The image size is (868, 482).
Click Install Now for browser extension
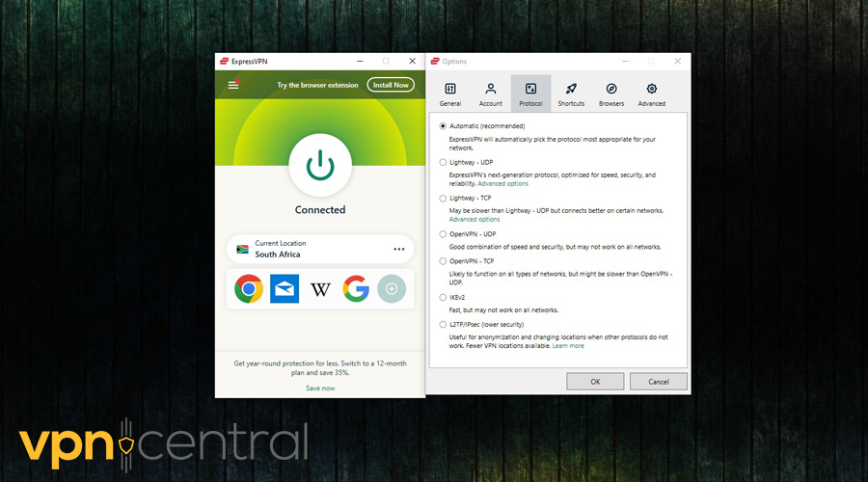point(391,85)
